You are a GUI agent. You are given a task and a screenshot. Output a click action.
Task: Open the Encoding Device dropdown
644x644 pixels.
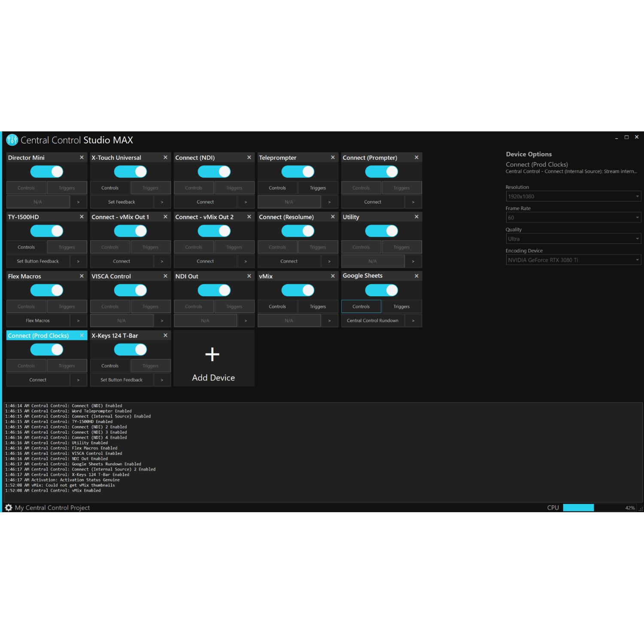click(573, 260)
